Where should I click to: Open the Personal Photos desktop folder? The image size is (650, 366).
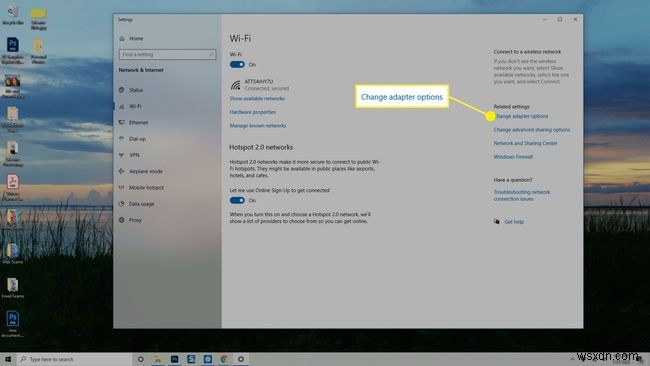[38, 51]
